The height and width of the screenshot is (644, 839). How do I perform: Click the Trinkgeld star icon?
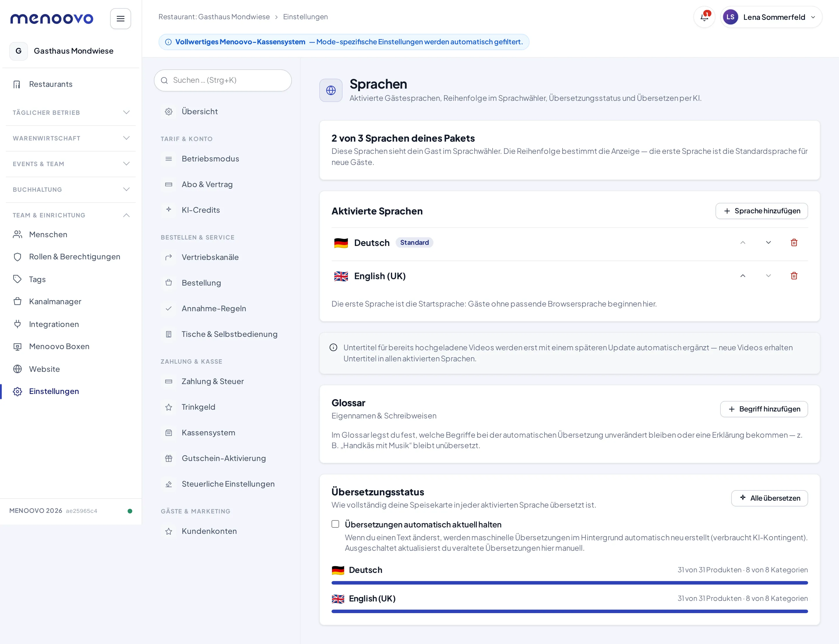169,407
